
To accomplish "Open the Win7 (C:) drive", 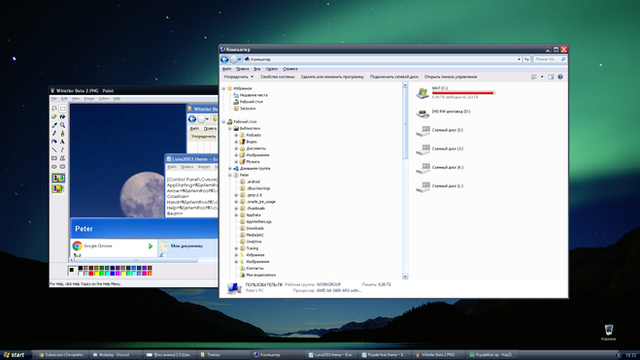I will pos(455,93).
